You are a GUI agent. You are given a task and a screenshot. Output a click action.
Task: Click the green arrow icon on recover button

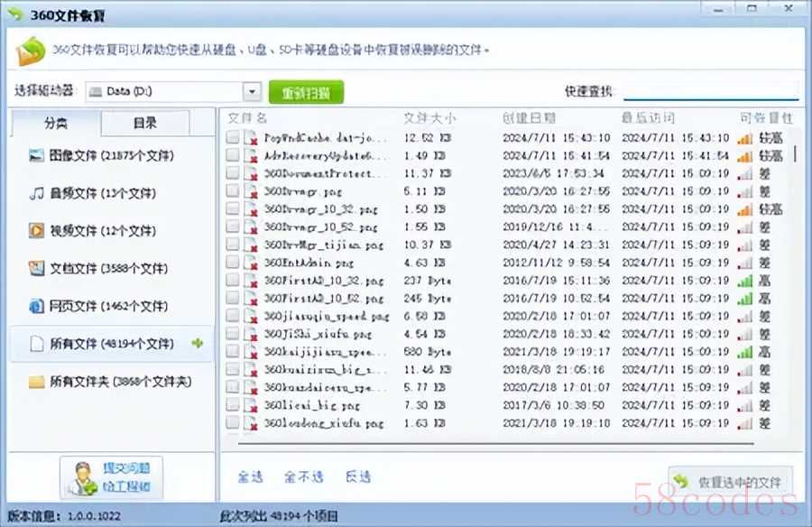click(x=681, y=481)
